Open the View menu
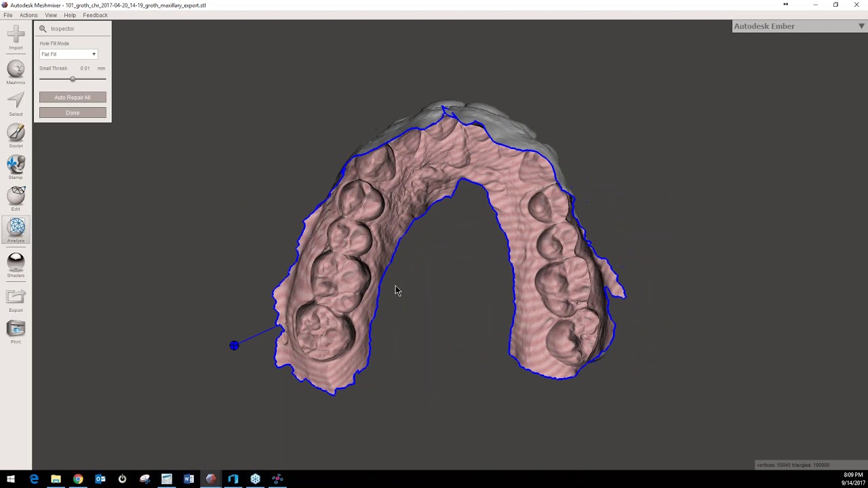The height and width of the screenshot is (488, 868). tap(51, 15)
